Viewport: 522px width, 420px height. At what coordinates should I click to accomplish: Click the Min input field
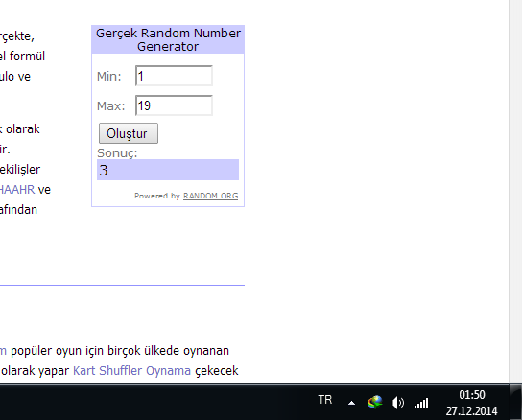click(x=174, y=76)
